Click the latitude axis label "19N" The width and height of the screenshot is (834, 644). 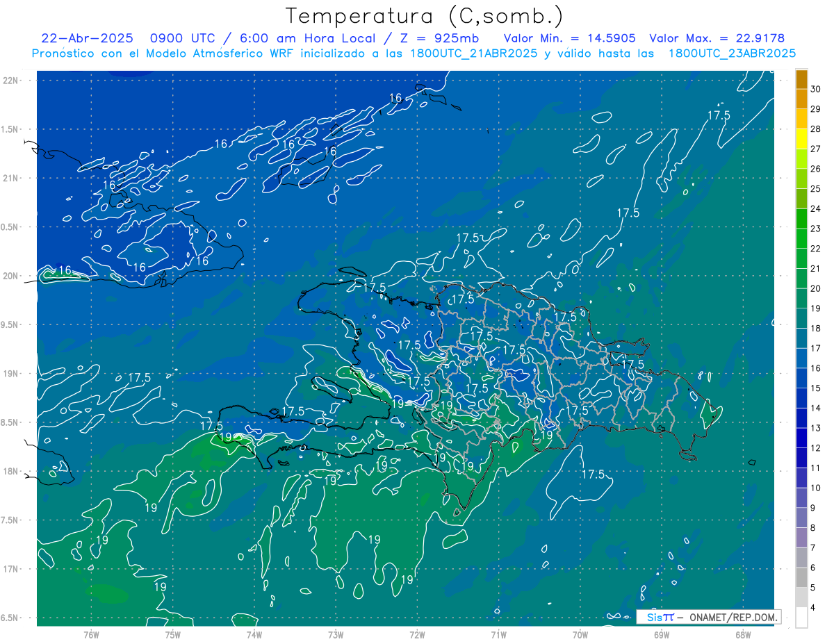(x=10, y=374)
